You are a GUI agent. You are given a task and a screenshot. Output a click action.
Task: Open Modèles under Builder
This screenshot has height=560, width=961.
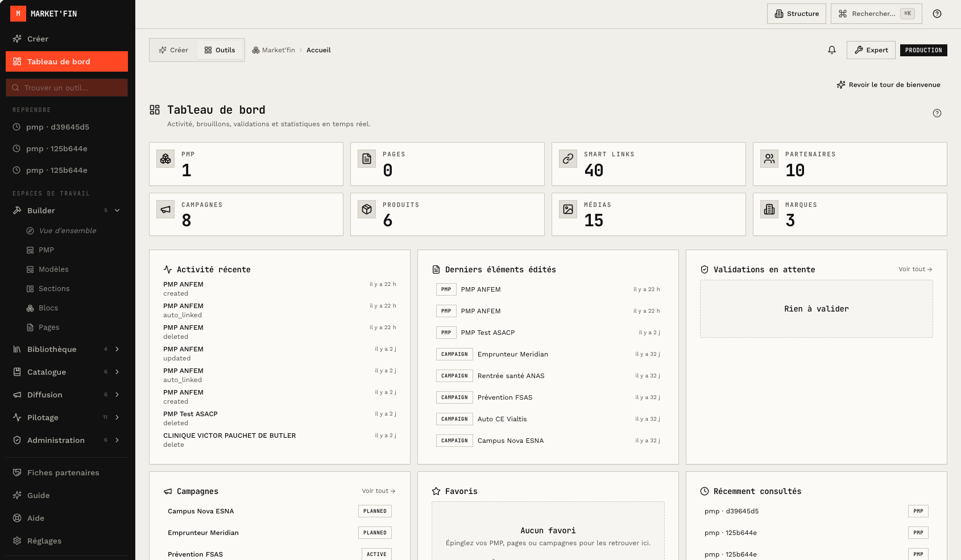coord(74,269)
